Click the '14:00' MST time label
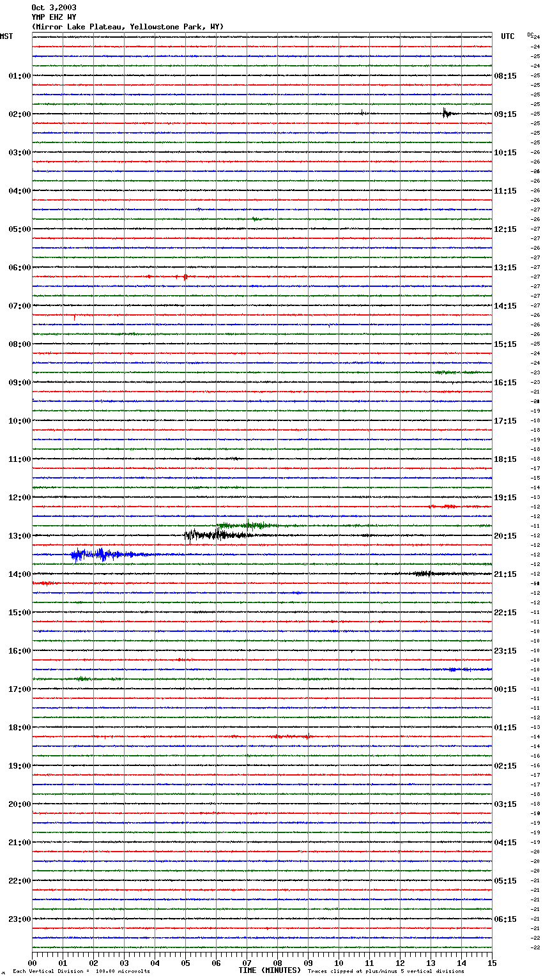Screen dimensions: 543x980 20,574
